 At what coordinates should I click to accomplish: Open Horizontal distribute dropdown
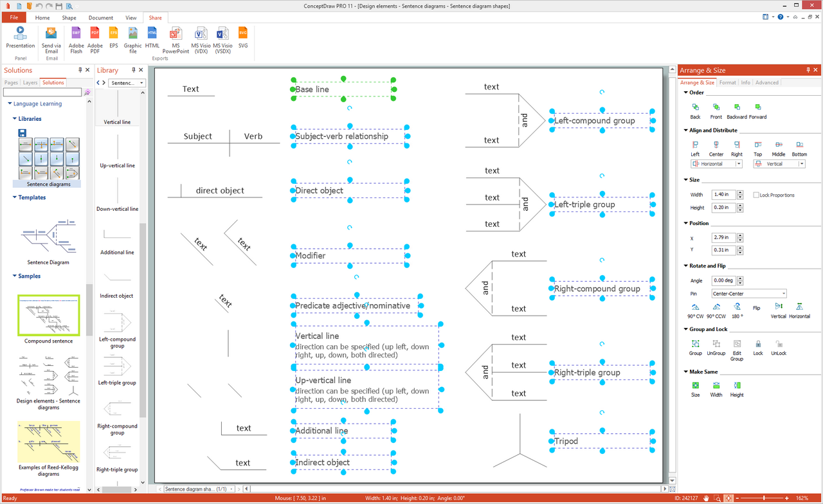pyautogui.click(x=716, y=164)
